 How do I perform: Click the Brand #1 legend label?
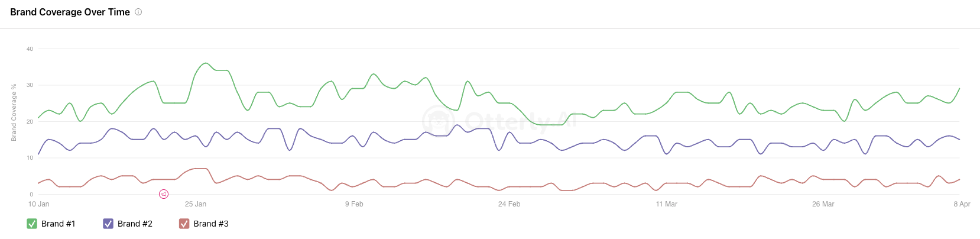(x=58, y=224)
